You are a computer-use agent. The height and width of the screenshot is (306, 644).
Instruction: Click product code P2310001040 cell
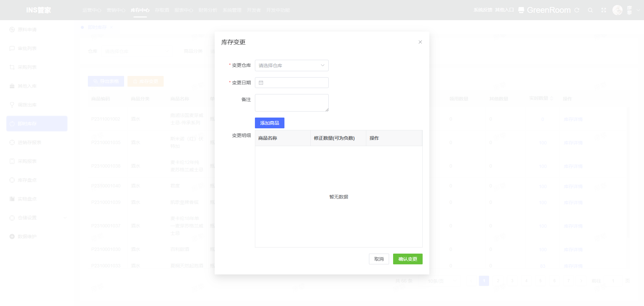(x=106, y=186)
